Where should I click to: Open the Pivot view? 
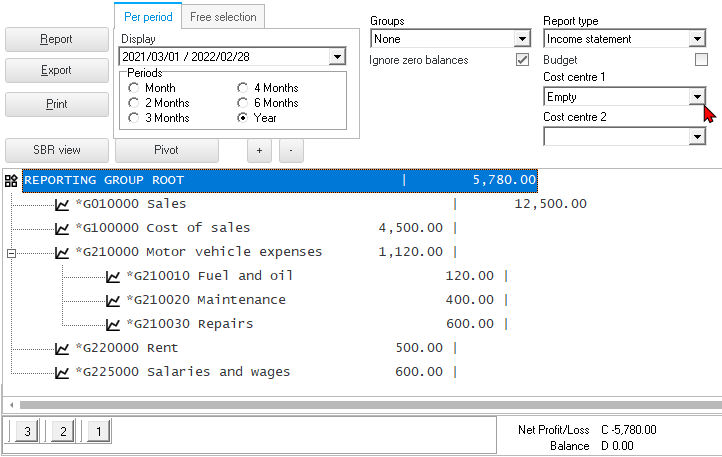(166, 150)
